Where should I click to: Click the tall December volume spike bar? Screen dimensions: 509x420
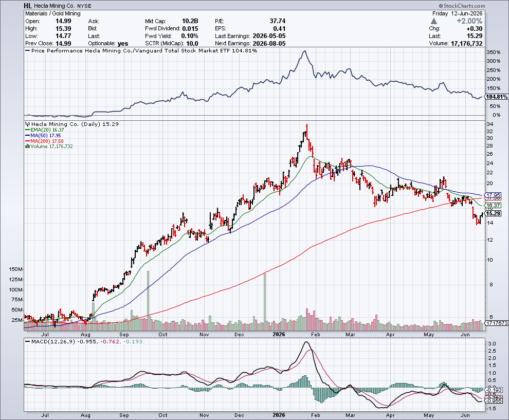265,302
